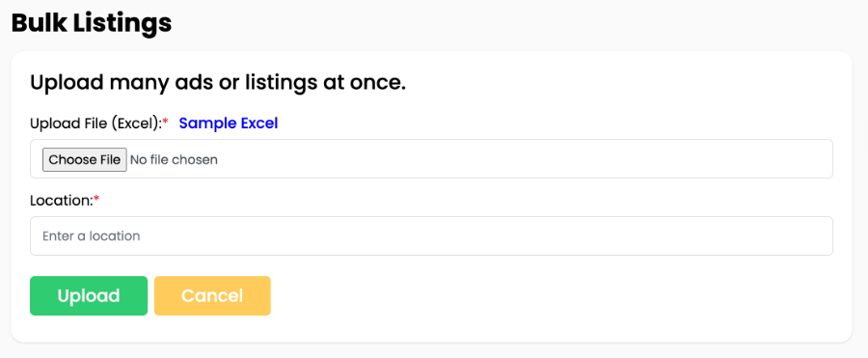Screen dimensions: 868x358
Task: Click the yellow Cancel button
Action: pos(212,296)
